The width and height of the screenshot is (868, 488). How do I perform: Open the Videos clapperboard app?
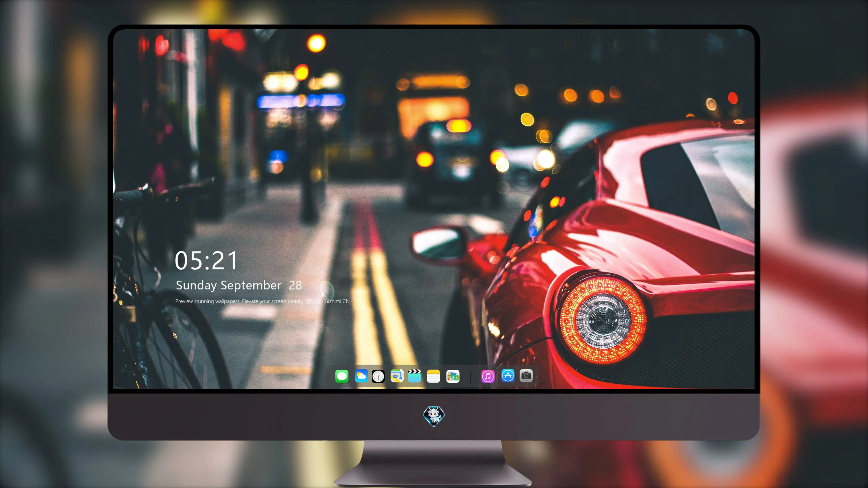pos(415,376)
